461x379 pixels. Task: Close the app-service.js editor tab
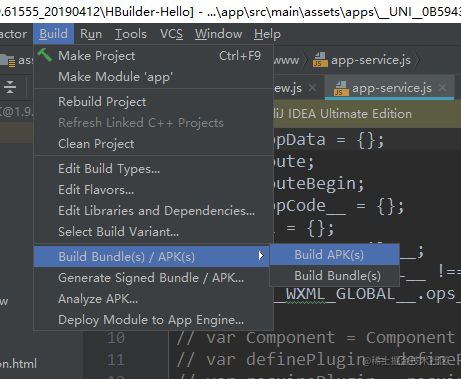(443, 88)
